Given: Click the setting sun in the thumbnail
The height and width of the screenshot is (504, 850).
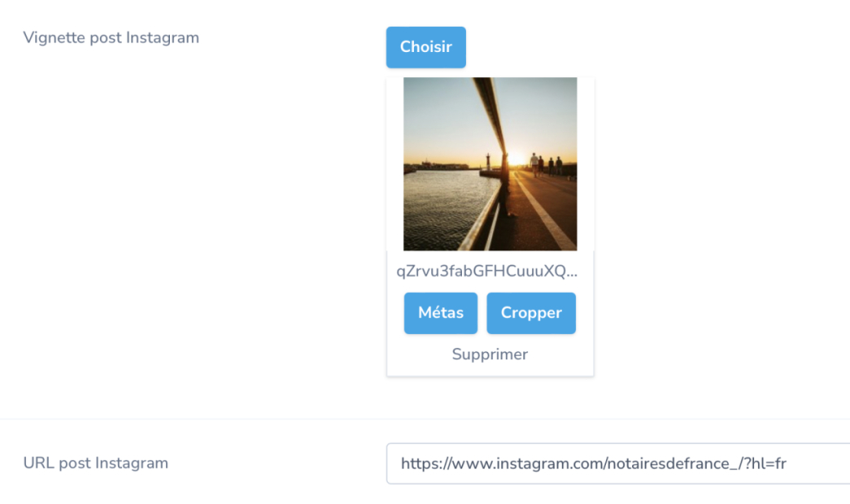Looking at the screenshot, I should [516, 159].
